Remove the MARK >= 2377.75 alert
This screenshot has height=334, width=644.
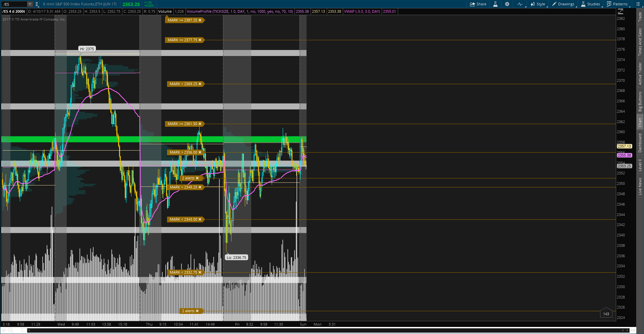(x=200, y=40)
